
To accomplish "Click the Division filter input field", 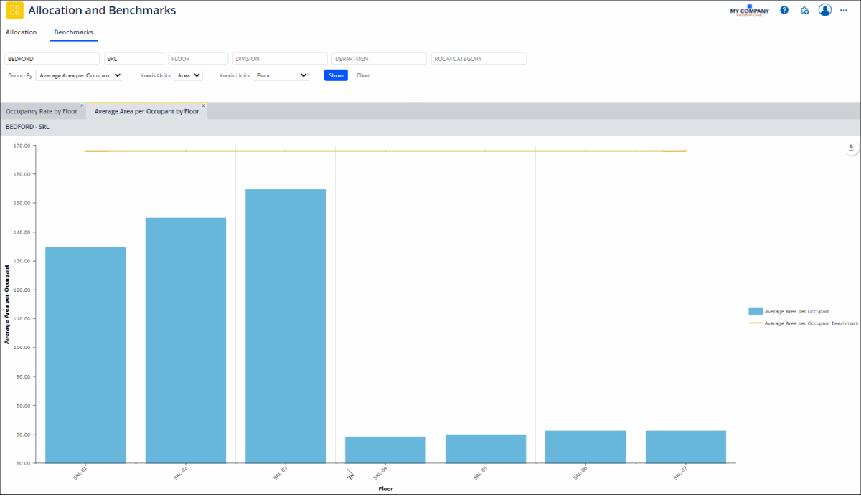I will 280,59.
